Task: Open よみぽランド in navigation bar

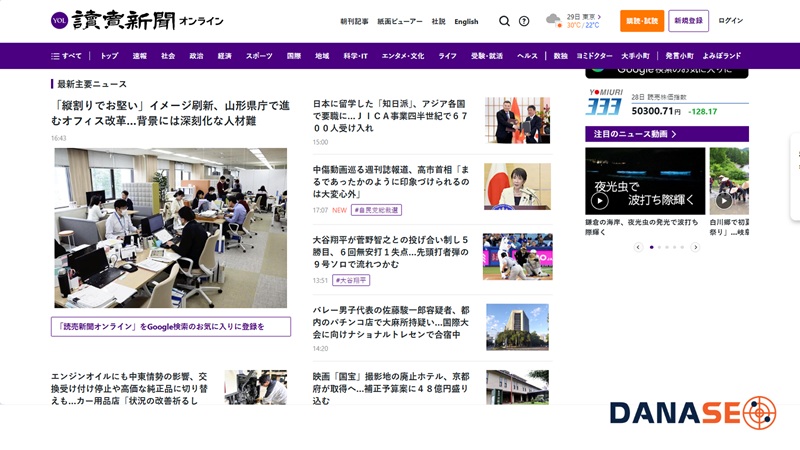Action: pos(721,56)
